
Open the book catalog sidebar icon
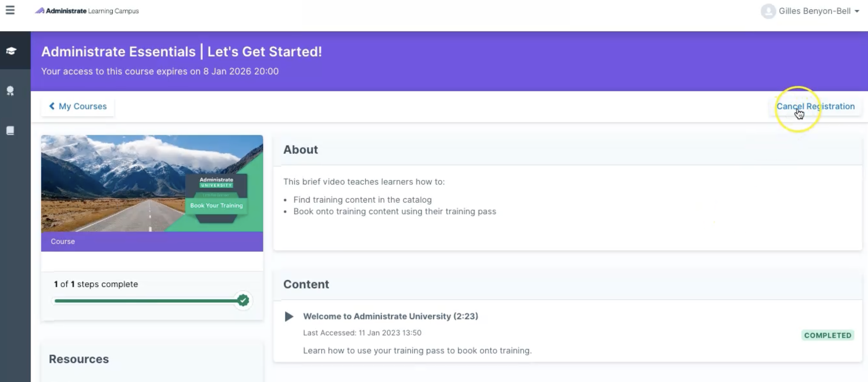(10, 130)
